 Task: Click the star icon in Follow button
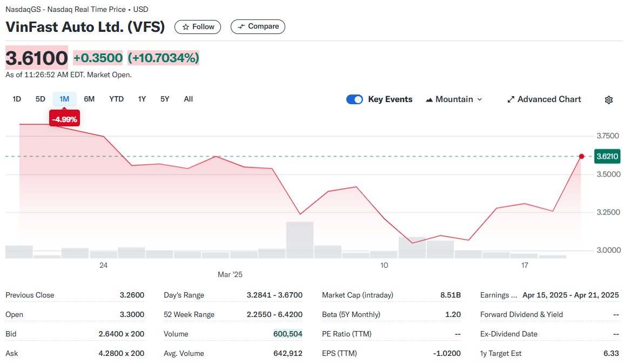point(185,27)
